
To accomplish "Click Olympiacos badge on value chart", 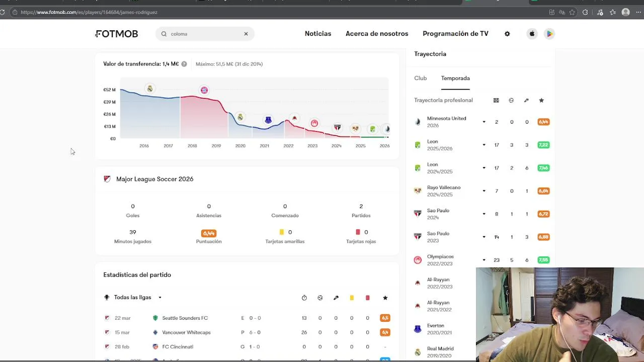I will coord(314,123).
